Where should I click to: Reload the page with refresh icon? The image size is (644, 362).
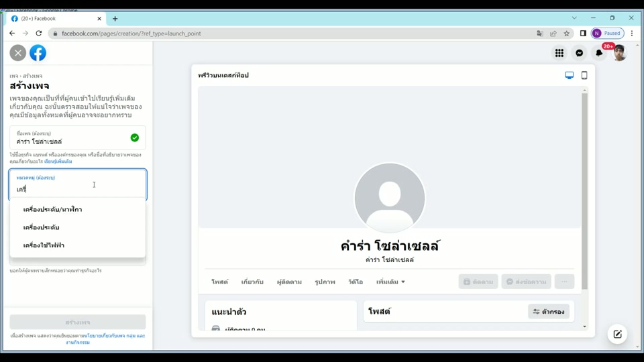click(x=39, y=34)
